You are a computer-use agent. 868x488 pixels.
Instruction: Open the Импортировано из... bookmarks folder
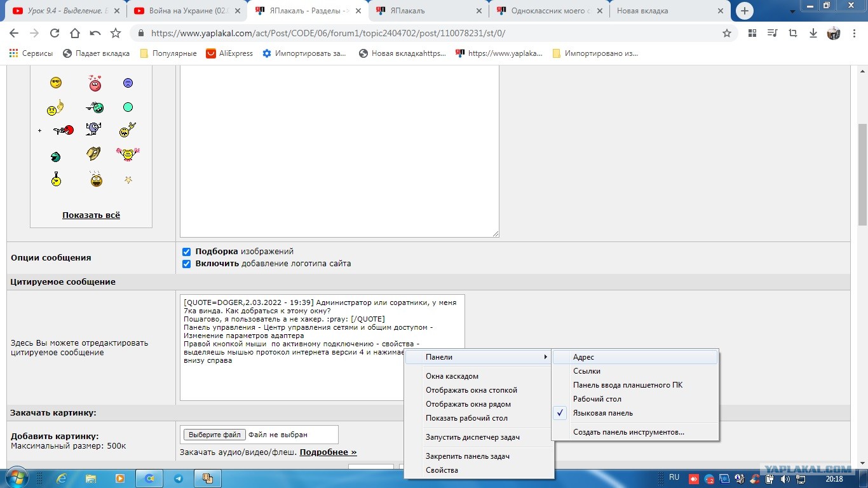pos(595,53)
